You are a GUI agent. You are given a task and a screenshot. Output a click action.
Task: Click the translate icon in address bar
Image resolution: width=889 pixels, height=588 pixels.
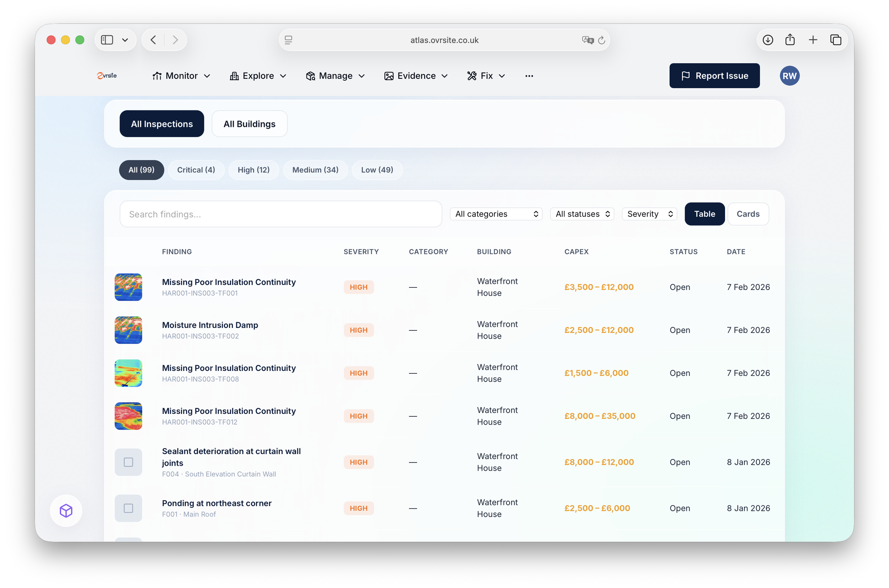(587, 40)
